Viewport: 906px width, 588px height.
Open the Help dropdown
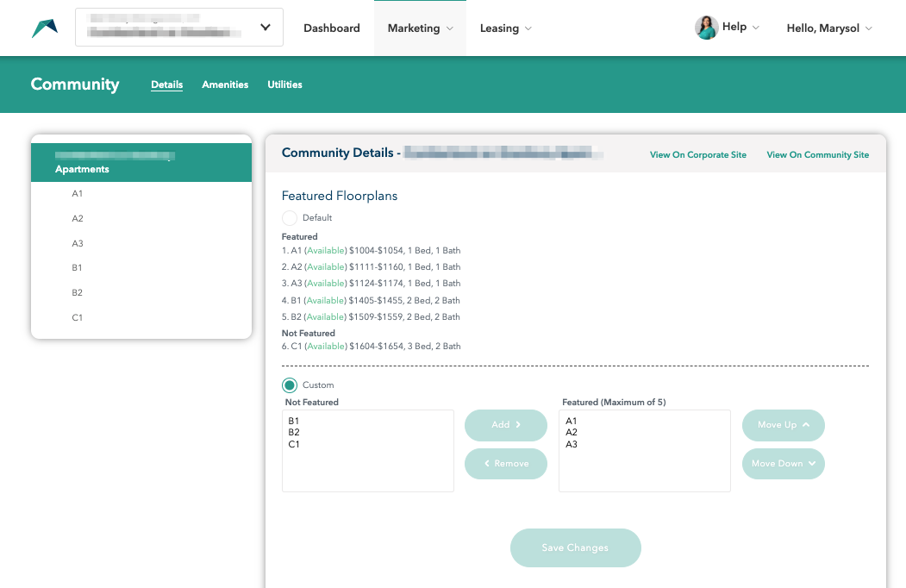(x=740, y=28)
